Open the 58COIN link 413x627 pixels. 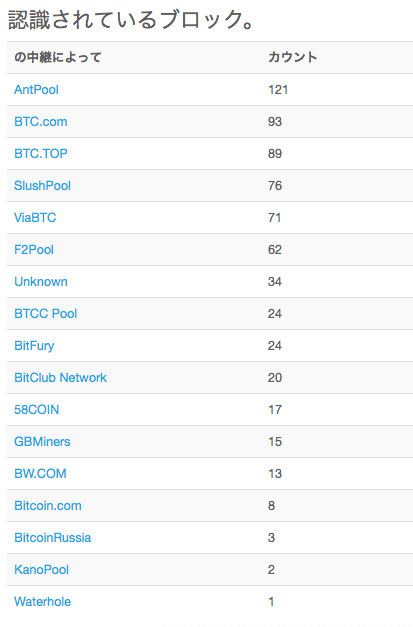37,409
